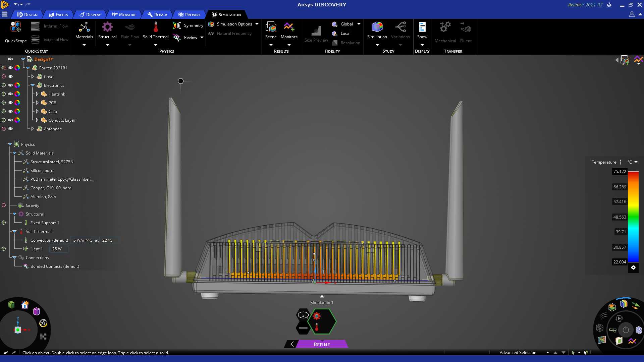644x362 pixels.
Task: Switch to the Measure tab
Action: [x=124, y=14]
